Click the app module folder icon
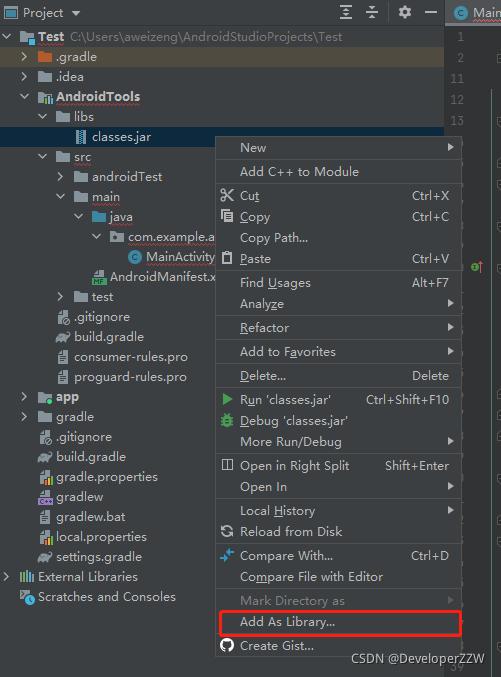 click(x=45, y=397)
